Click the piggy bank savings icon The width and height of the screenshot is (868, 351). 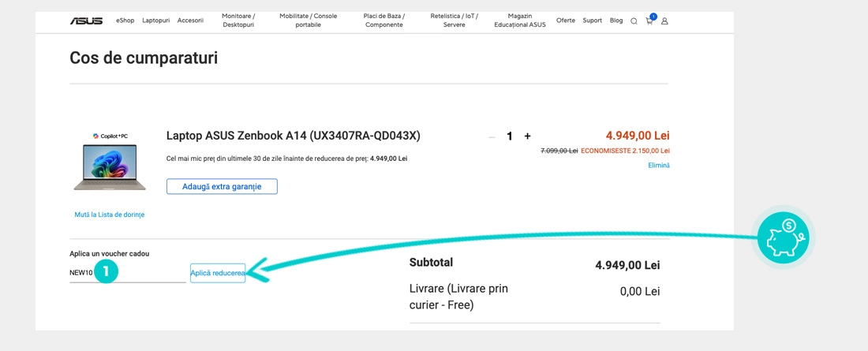pos(782,237)
